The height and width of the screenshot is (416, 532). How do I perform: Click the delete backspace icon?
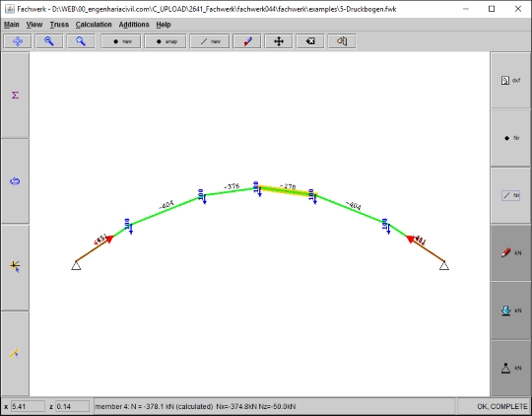[x=310, y=41]
